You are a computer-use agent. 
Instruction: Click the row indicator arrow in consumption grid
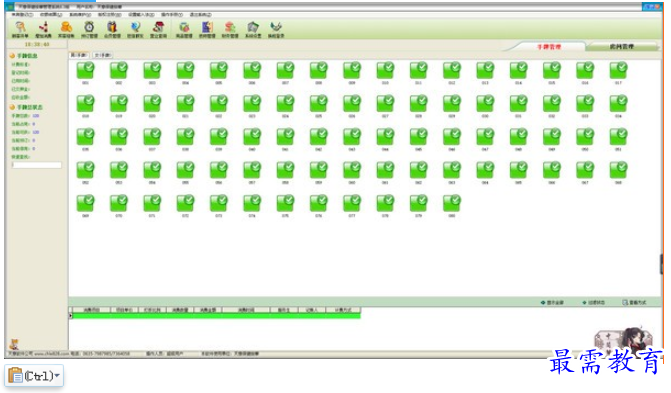tap(71, 316)
